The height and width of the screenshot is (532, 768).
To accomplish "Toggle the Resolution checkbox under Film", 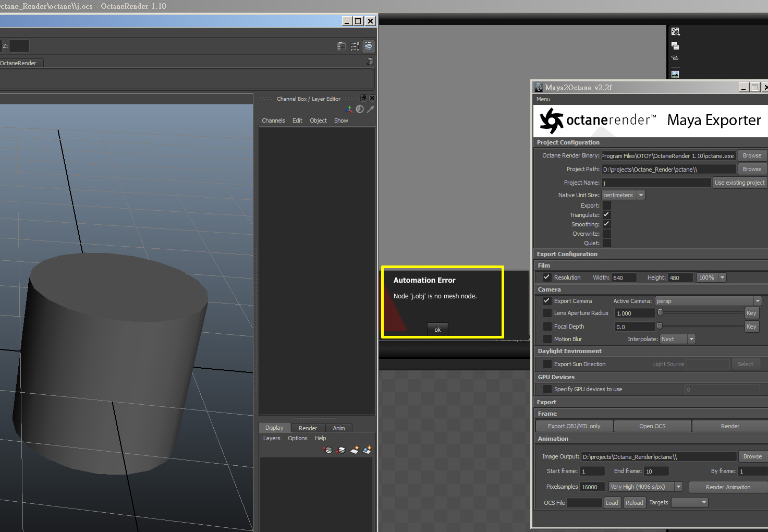I will click(x=547, y=277).
